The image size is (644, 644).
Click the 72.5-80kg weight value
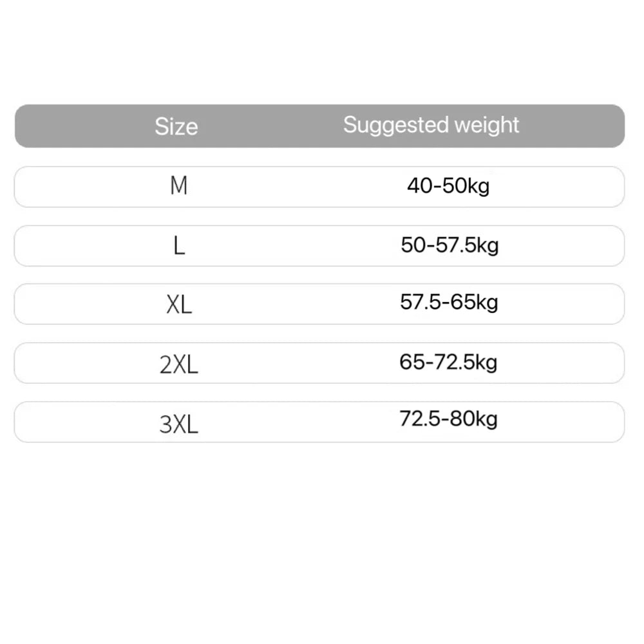448,420
